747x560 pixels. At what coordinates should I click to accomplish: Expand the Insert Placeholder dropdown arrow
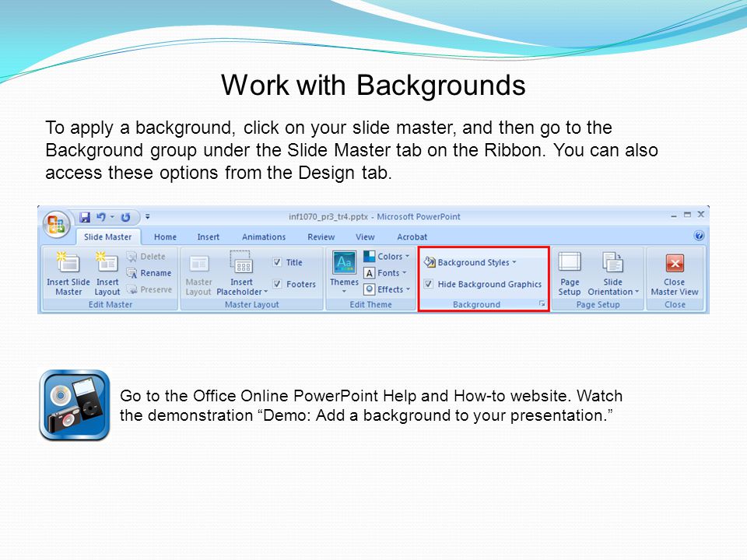[x=265, y=292]
